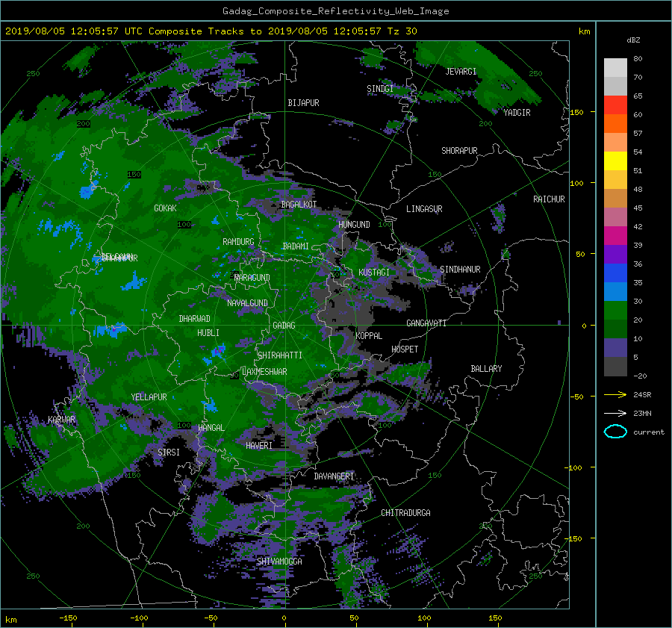Click the HANGAL city label
672x628 pixels.
(x=211, y=428)
